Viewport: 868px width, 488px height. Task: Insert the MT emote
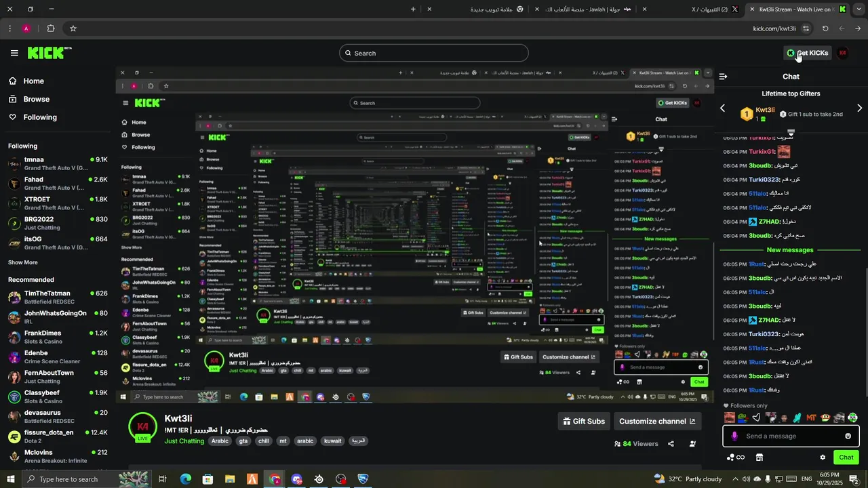coord(811,418)
